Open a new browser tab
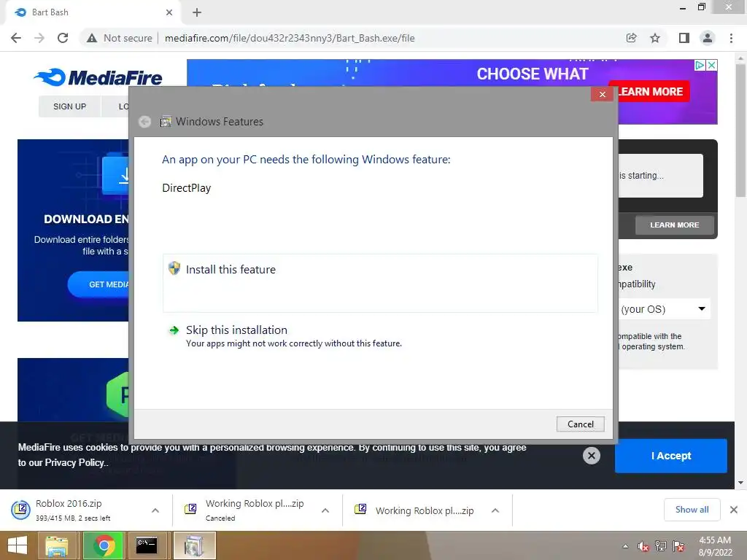The height and width of the screenshot is (560, 747). point(197,12)
